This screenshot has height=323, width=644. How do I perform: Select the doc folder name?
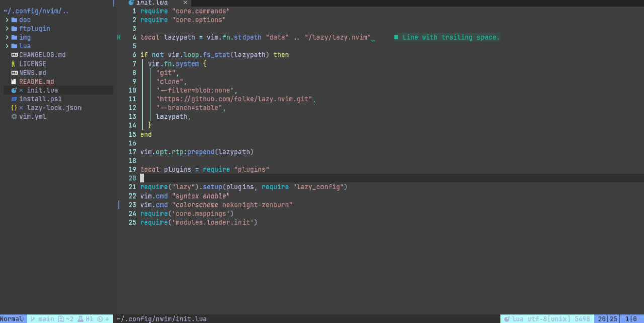(x=25, y=20)
